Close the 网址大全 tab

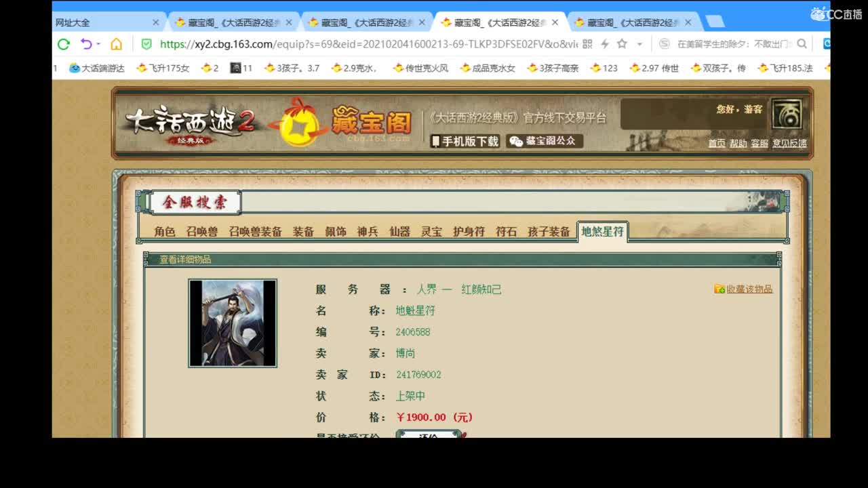155,22
